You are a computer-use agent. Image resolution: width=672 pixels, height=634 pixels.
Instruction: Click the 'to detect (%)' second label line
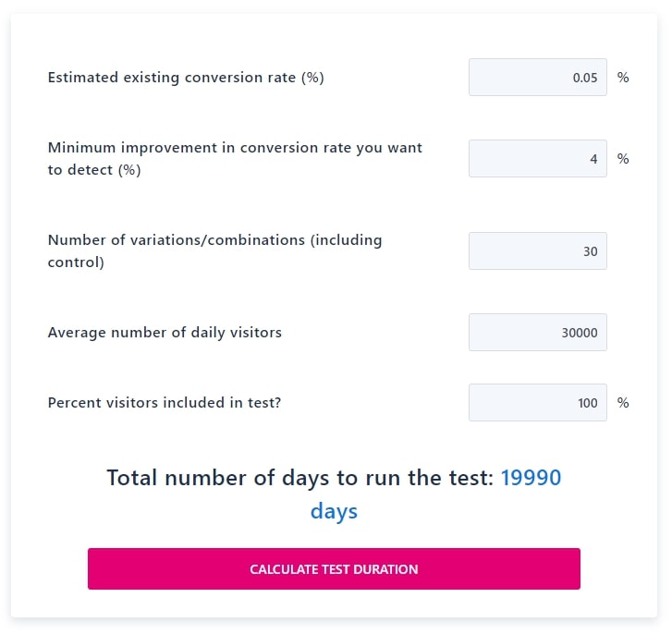(x=94, y=170)
